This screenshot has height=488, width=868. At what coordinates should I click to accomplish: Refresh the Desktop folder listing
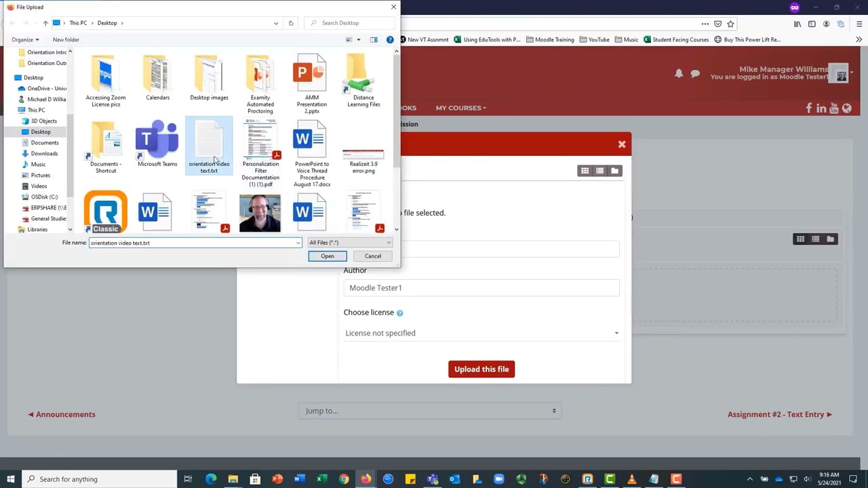click(291, 23)
